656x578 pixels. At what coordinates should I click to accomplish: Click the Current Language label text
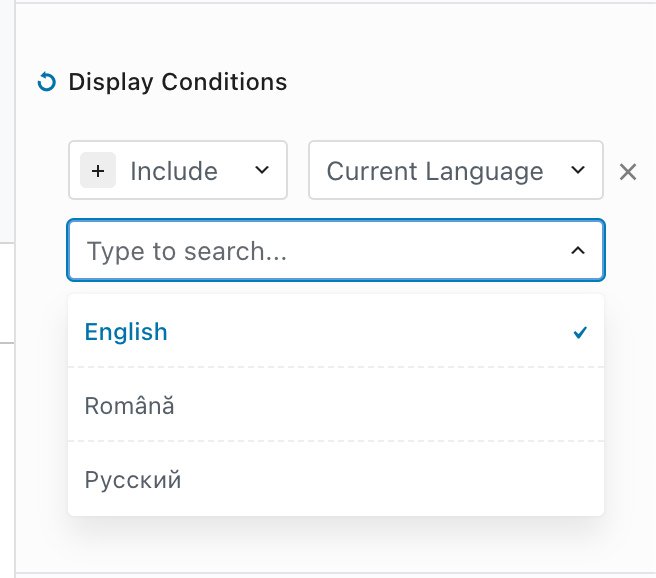tap(435, 171)
